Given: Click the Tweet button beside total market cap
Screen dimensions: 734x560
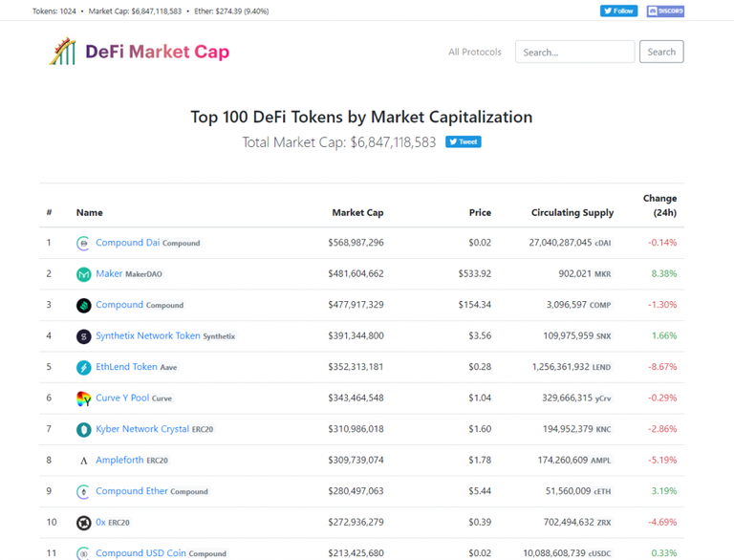Looking at the screenshot, I should click(463, 141).
